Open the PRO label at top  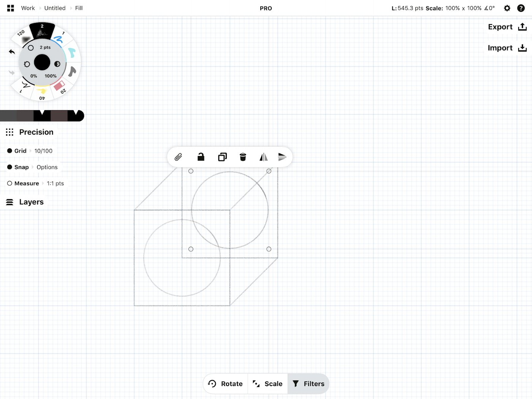(266, 8)
